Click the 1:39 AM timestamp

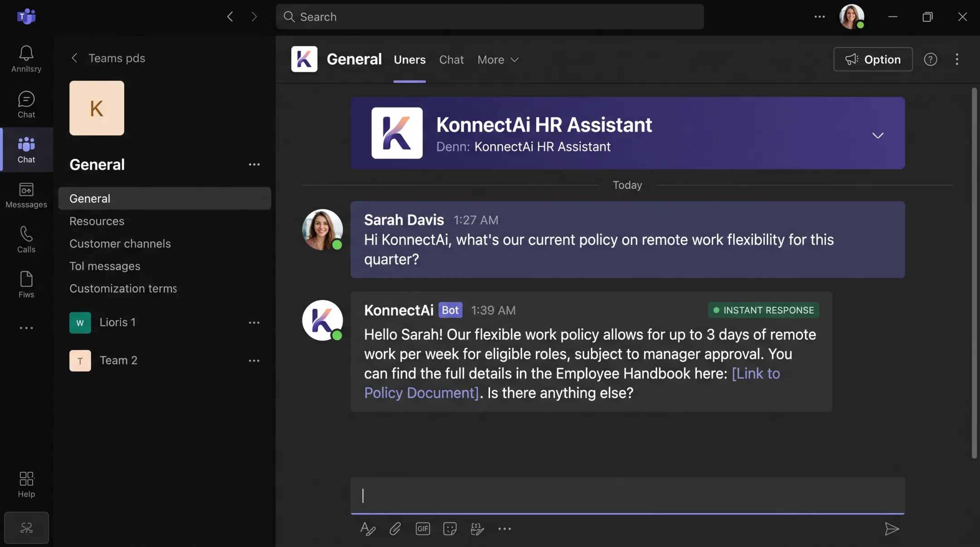coord(493,310)
